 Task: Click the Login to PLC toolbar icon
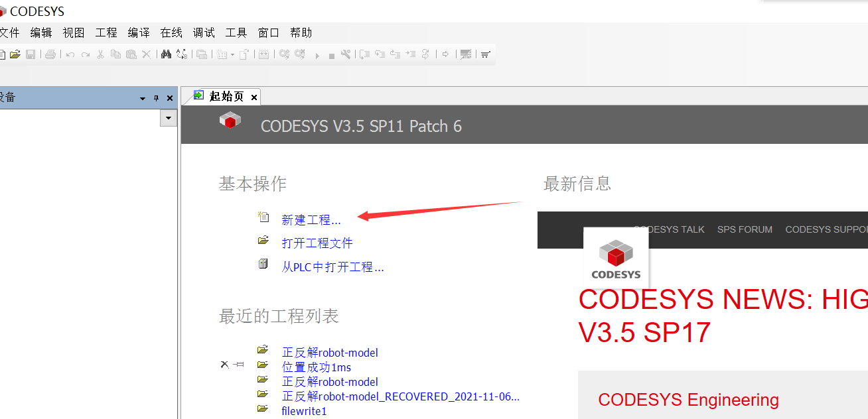click(x=285, y=54)
